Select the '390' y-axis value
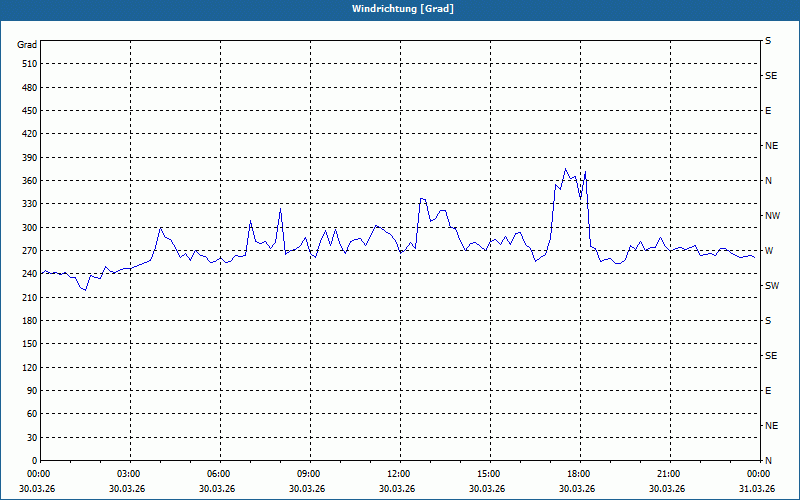800x500 pixels. 30,158
